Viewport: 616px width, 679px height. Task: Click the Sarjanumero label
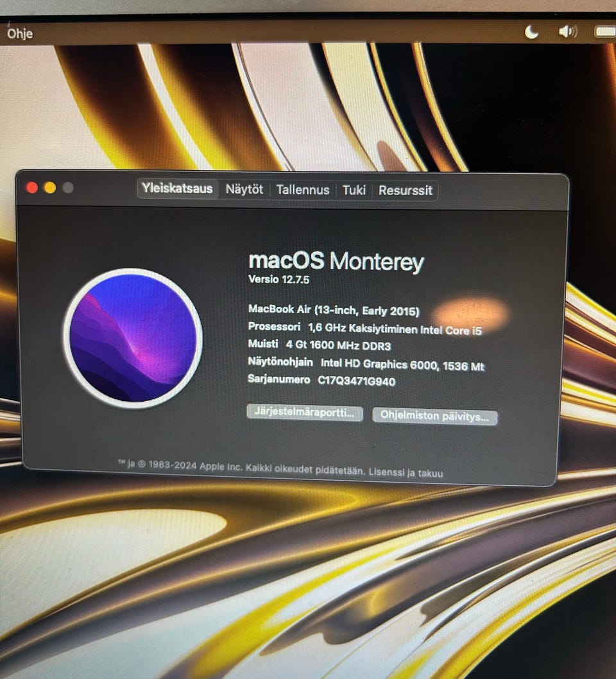click(x=278, y=379)
